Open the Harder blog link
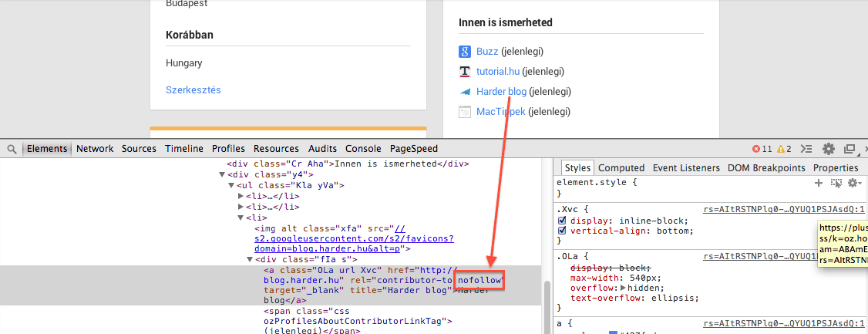Screen dimensions: 868x334 tap(501, 92)
